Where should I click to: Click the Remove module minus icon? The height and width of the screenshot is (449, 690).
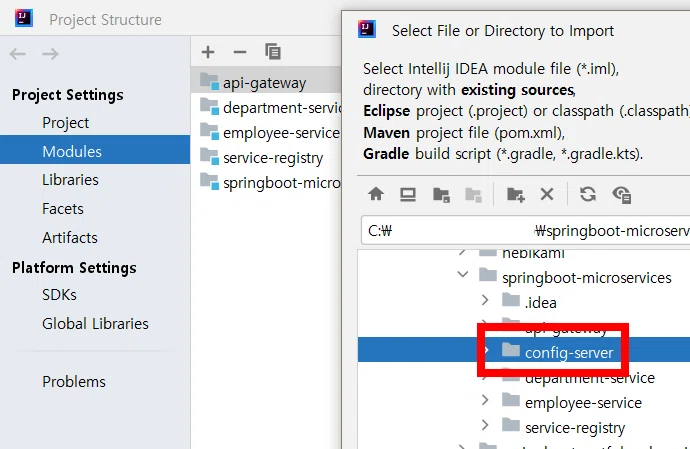240,52
